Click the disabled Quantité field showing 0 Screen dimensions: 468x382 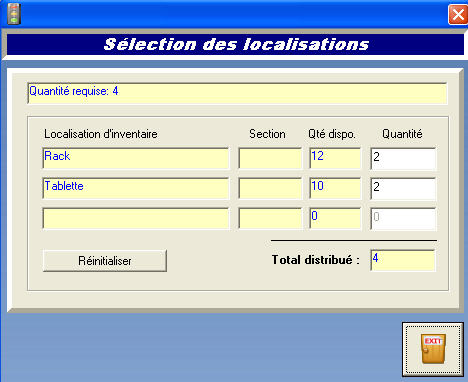[403, 219]
